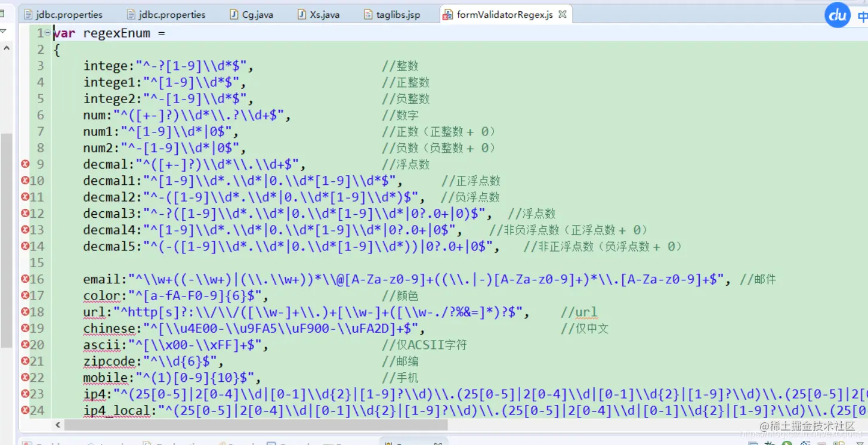Click the '//邮编' comment

[x=400, y=361]
